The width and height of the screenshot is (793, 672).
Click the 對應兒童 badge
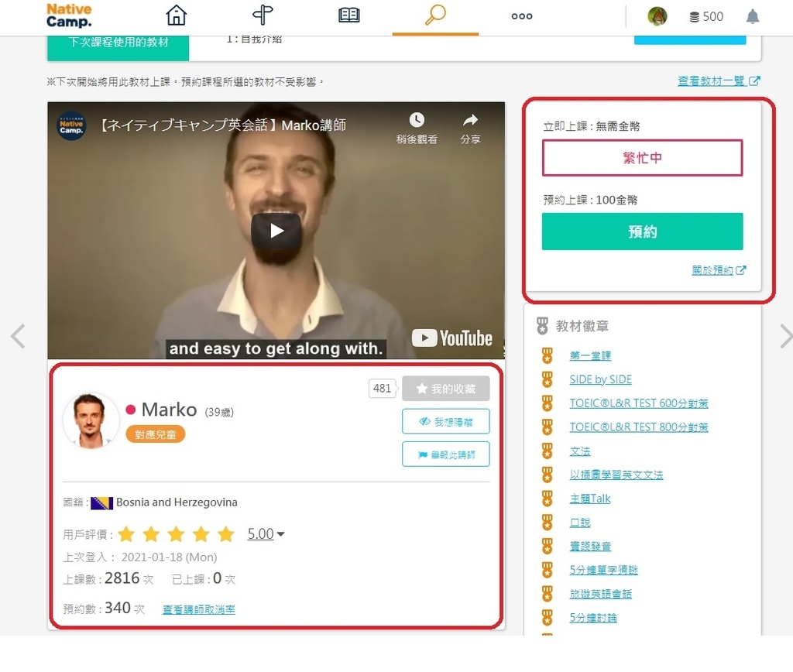155,434
